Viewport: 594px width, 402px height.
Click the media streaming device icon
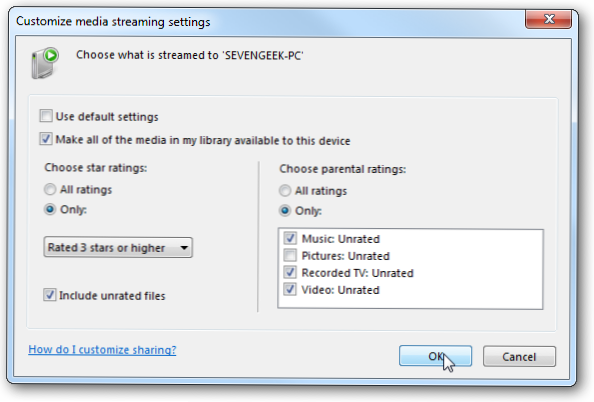[x=45, y=63]
